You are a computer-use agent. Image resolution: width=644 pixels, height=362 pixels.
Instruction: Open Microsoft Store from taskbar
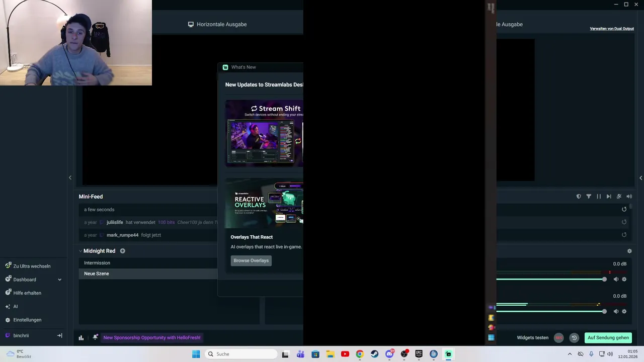pyautogui.click(x=315, y=354)
